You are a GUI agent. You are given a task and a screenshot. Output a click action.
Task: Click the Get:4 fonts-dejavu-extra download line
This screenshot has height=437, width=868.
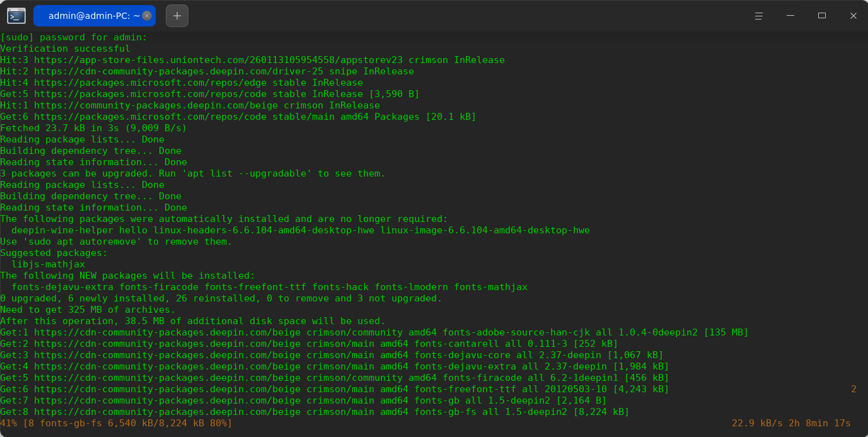[335, 366]
